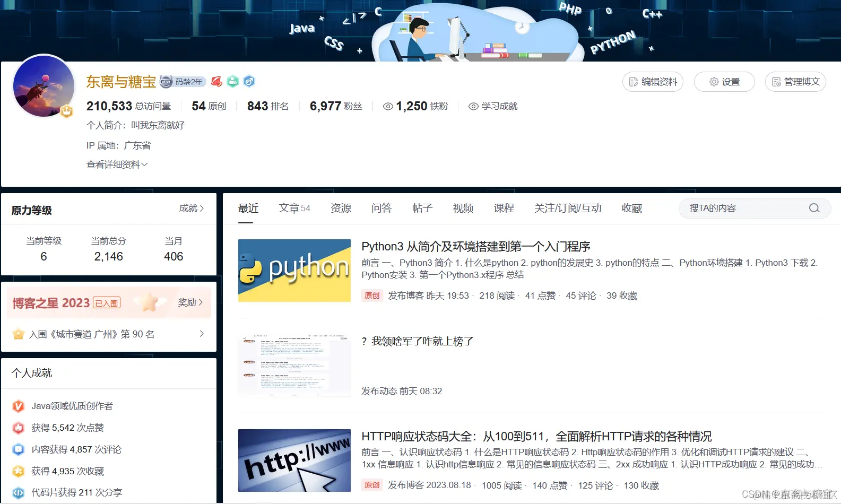Open article titled Python3 从简介及环境搭建
Screen dimensions: 841x504
tap(476, 246)
